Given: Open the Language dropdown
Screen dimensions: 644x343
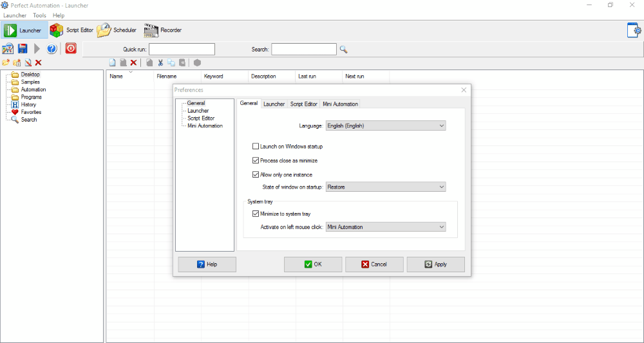Looking at the screenshot, I should point(386,126).
